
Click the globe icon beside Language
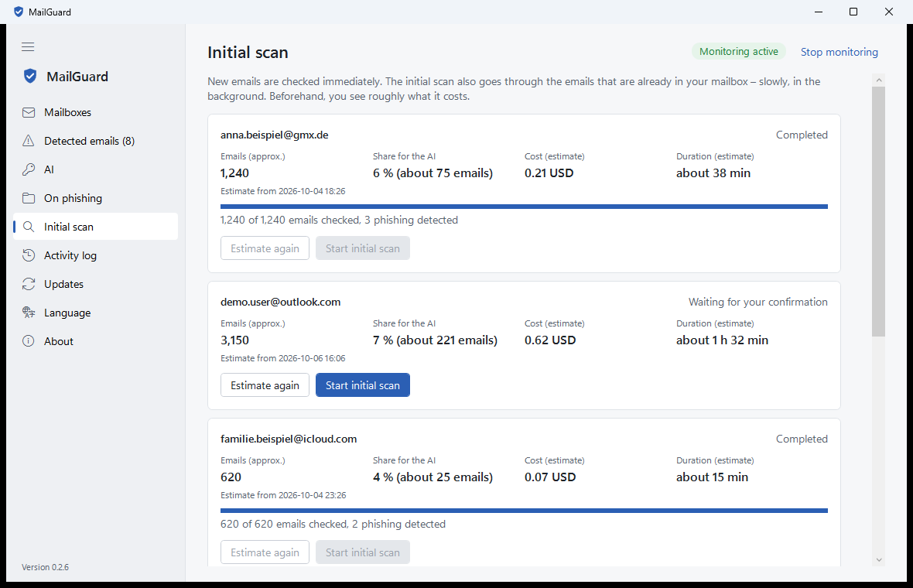pyautogui.click(x=29, y=313)
